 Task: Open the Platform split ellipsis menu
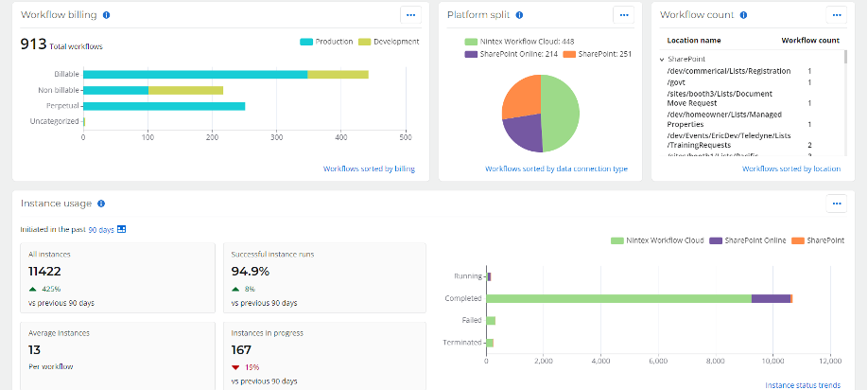[624, 15]
